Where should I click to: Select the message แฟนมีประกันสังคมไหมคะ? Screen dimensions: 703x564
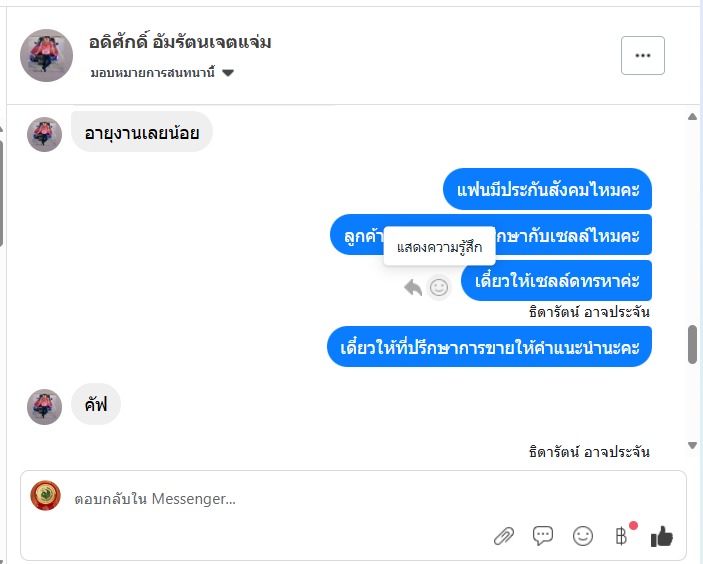coord(547,189)
